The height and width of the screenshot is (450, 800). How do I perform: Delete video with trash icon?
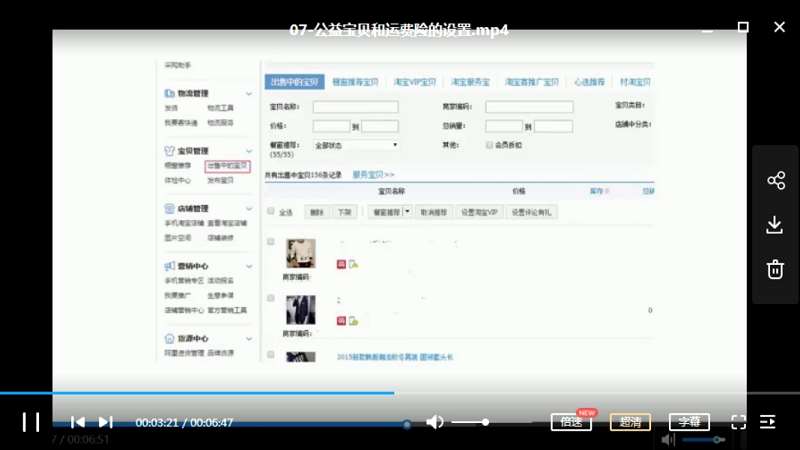coord(775,269)
